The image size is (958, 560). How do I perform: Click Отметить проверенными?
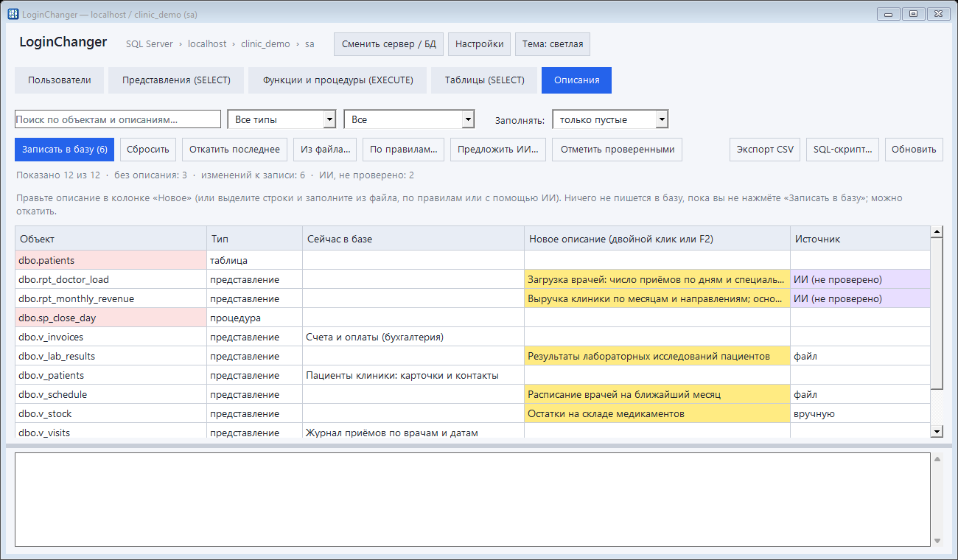pyautogui.click(x=618, y=150)
